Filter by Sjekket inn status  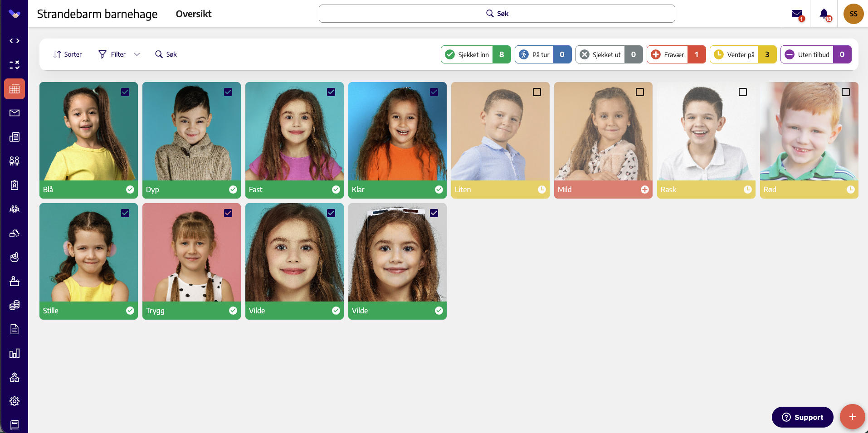point(476,54)
